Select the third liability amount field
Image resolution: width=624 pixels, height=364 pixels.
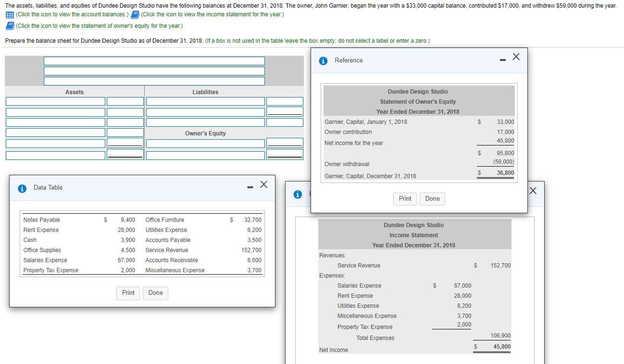point(285,122)
